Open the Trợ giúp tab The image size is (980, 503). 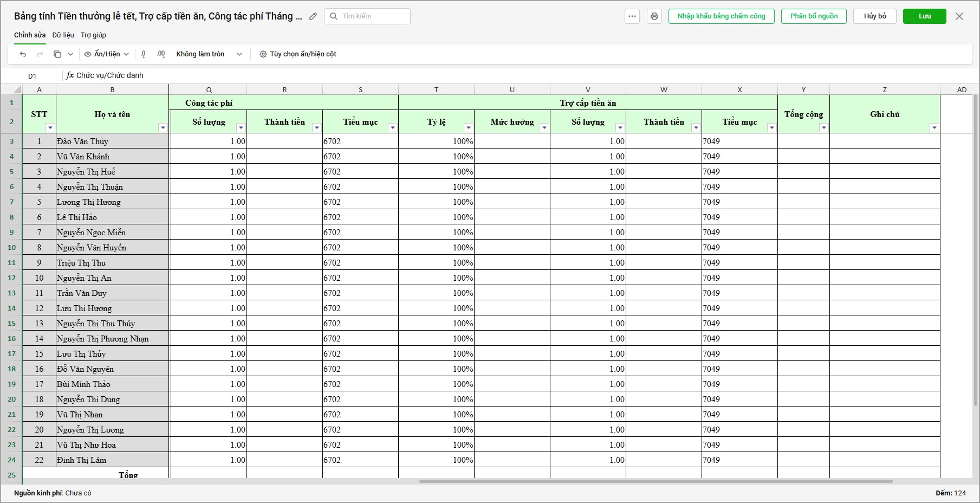(93, 35)
